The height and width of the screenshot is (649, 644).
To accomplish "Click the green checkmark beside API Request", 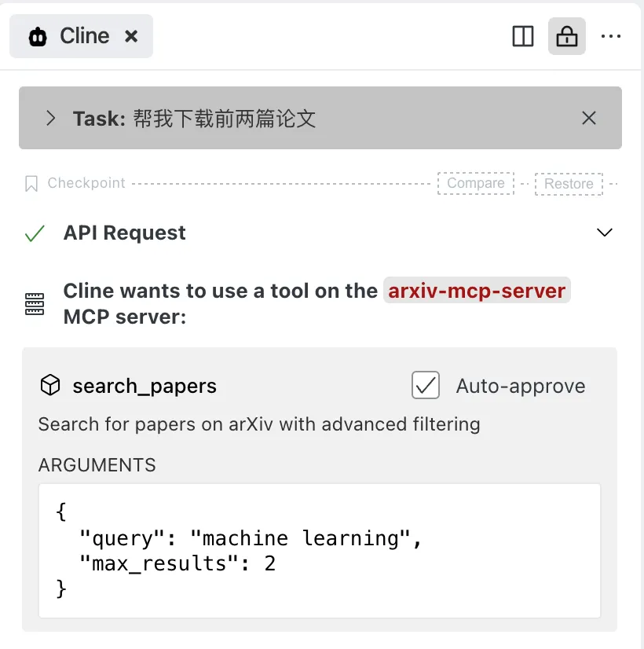I will pyautogui.click(x=35, y=233).
